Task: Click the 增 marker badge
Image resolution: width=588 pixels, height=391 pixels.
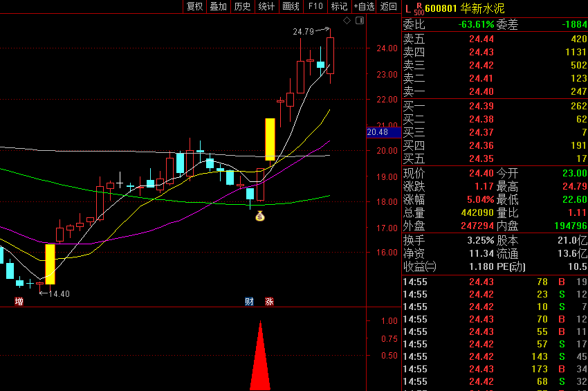Action: (x=19, y=301)
